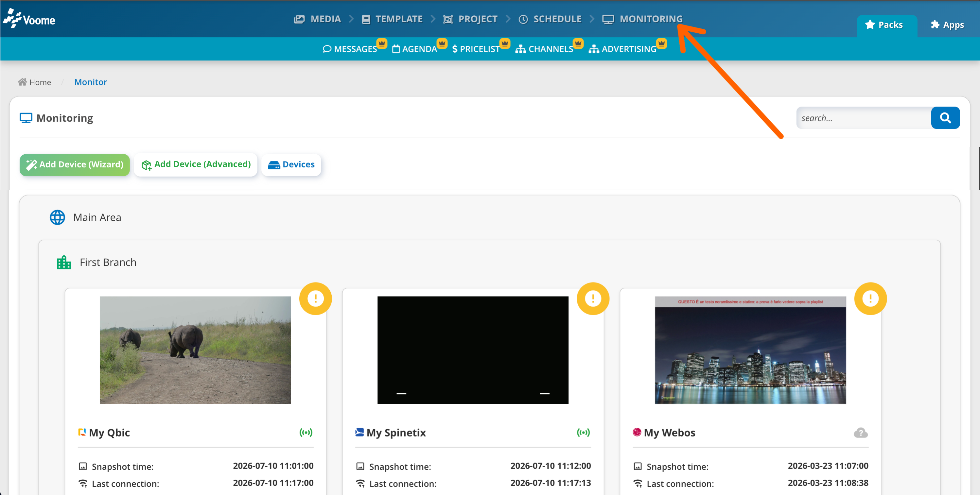980x495 pixels.
Task: Open the My Webos skyline snapshot
Action: click(750, 350)
